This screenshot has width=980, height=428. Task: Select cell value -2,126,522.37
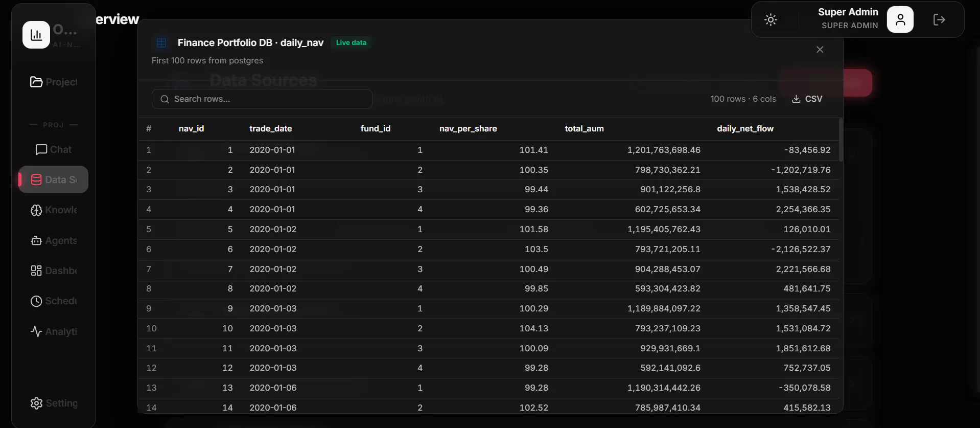pyautogui.click(x=801, y=250)
